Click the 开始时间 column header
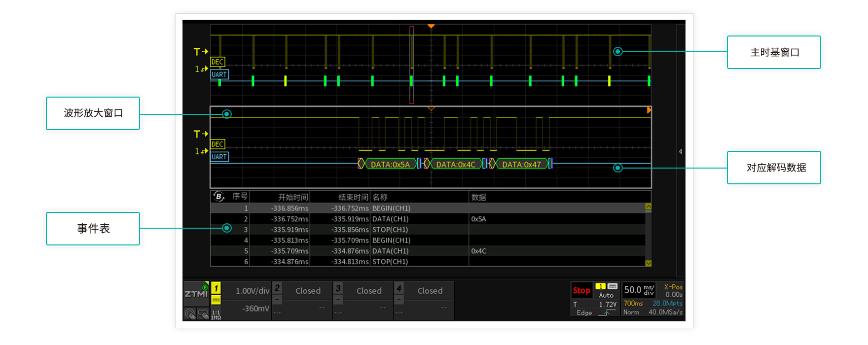Viewport: 868px width, 345px height. click(292, 197)
